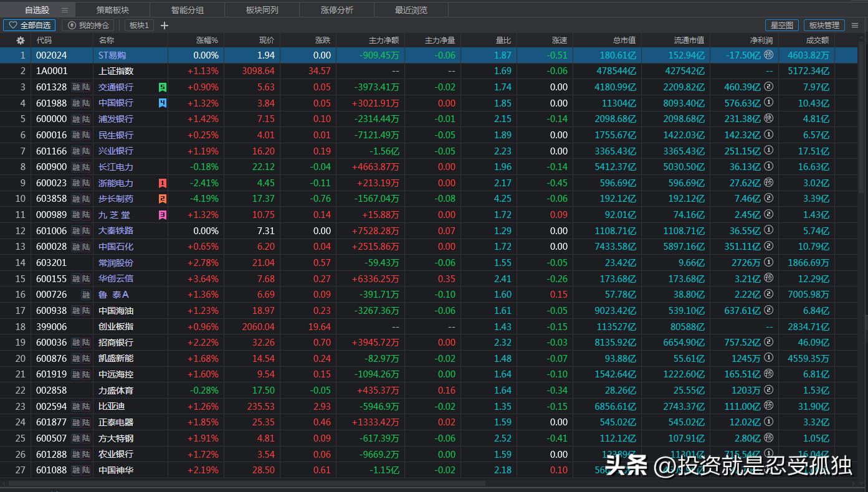Click the heart icon on 全部自选

(x=14, y=25)
